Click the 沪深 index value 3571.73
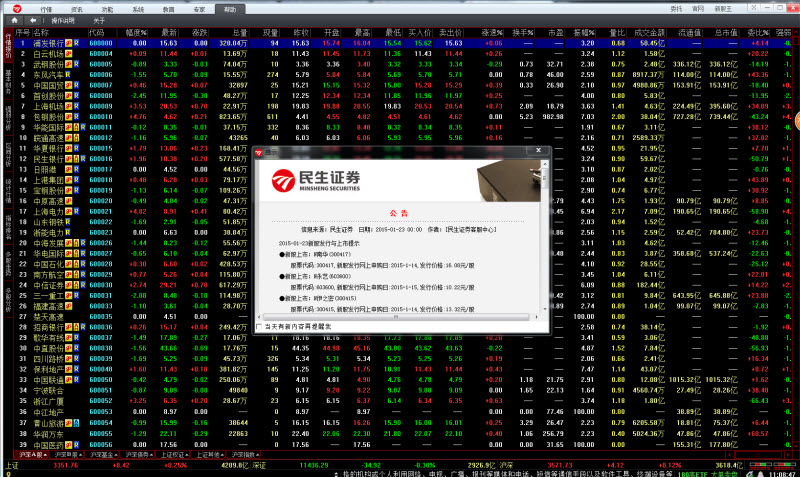Viewport: 800px width, 477px height. click(560, 465)
